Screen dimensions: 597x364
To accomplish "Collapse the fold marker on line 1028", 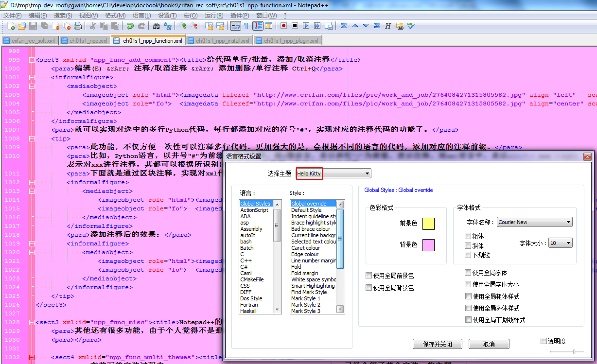I will (32, 322).
